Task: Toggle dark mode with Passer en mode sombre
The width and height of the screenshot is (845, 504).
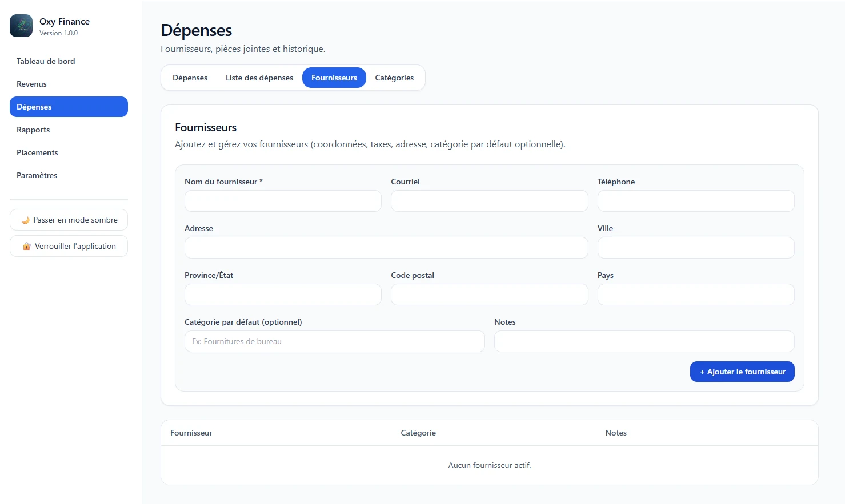Action: tap(69, 220)
